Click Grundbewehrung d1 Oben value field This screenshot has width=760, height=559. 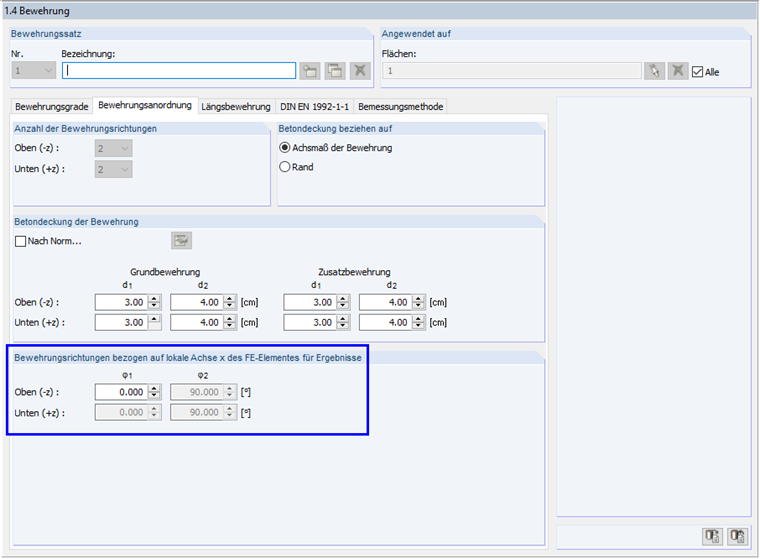pyautogui.click(x=122, y=302)
